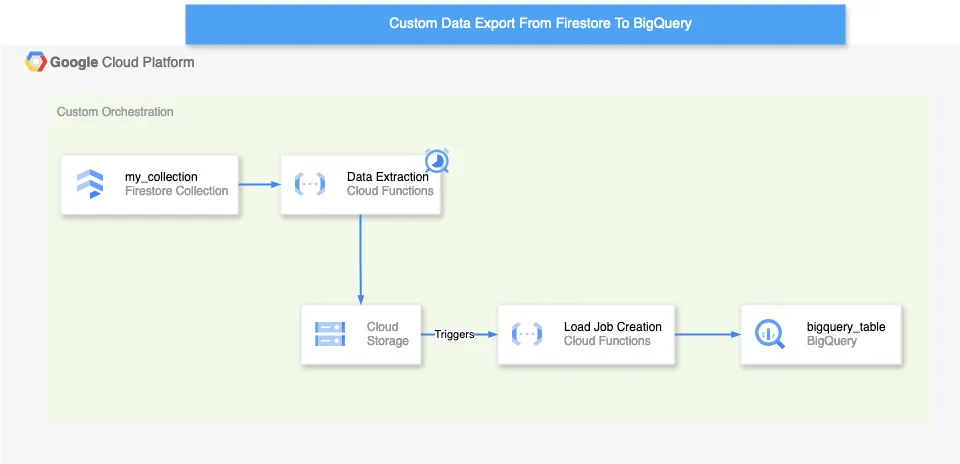This screenshot has height=464, width=960.
Task: Select the "bigquery_table" node title
Action: (x=846, y=326)
